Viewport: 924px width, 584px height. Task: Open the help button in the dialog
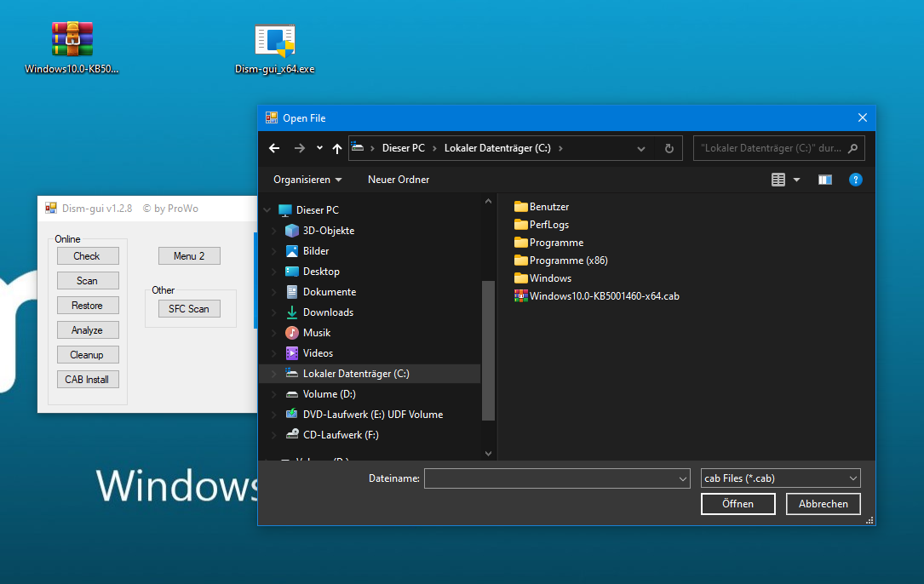(856, 180)
